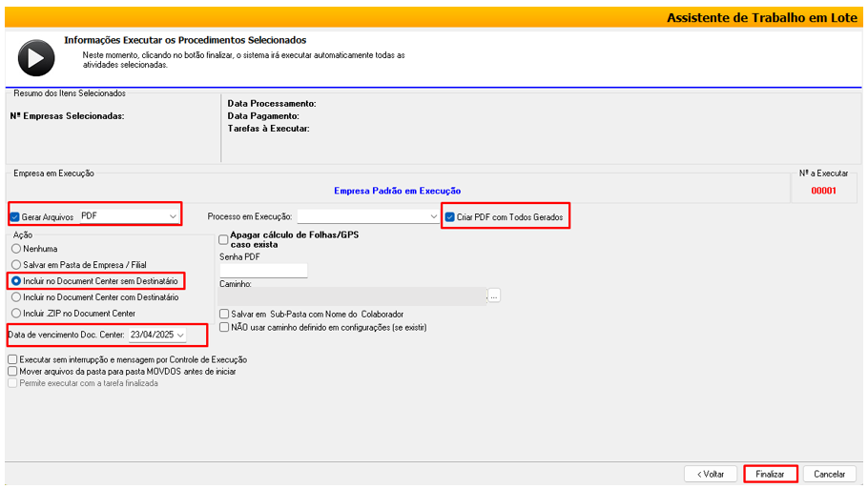This screenshot has width=868, height=489.
Task: Choose Salvar em Pasta de Empresa / Filial
Action: point(15,265)
